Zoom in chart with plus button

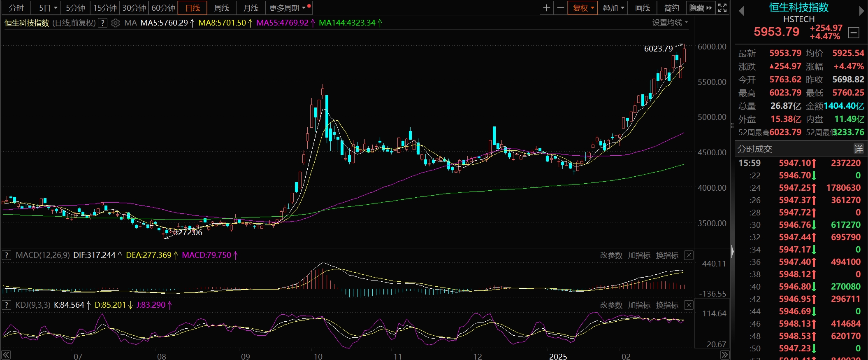546,8
